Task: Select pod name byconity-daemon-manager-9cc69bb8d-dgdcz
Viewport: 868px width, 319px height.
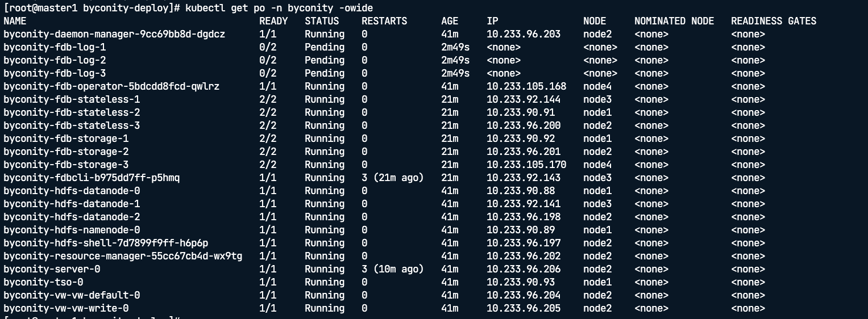Action: 114,34
